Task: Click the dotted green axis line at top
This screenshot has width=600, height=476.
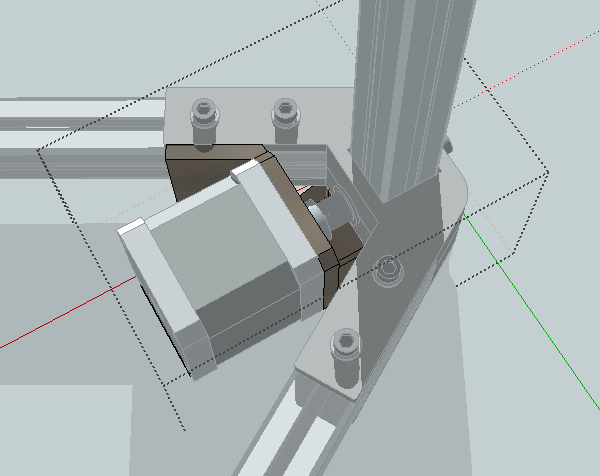Action: point(336,29)
